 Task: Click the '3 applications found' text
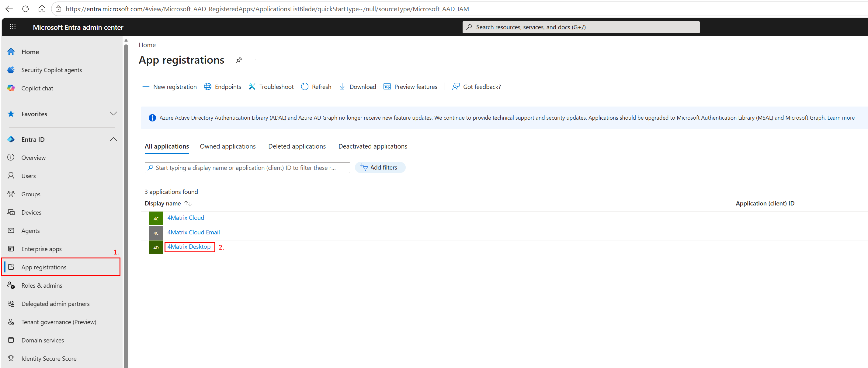[x=171, y=192]
